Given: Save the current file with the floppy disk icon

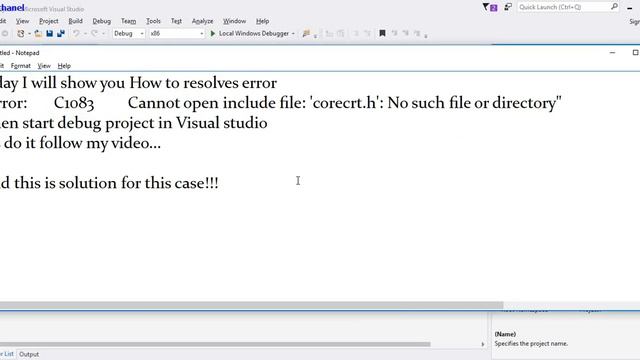Looking at the screenshot, I should point(49,33).
